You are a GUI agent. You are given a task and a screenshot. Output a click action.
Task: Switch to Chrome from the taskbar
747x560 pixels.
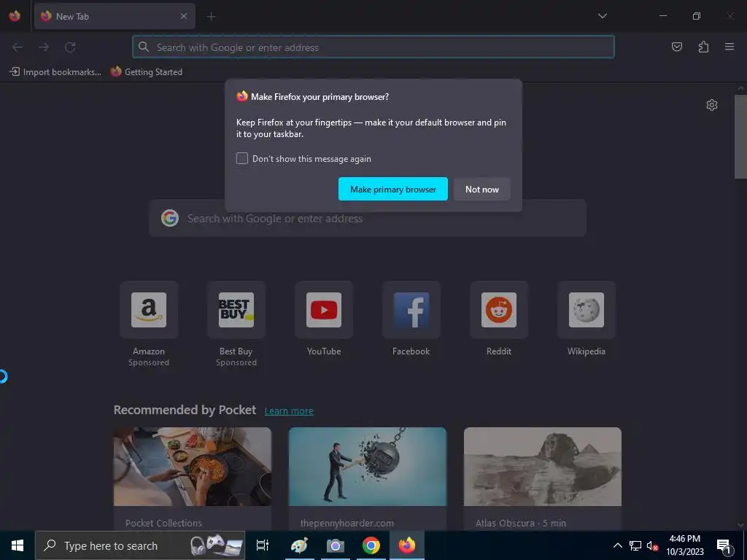pos(371,545)
